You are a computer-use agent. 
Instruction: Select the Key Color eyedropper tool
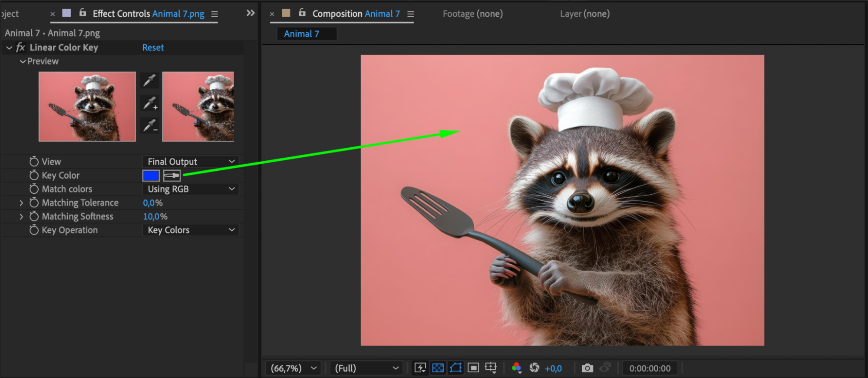click(172, 176)
